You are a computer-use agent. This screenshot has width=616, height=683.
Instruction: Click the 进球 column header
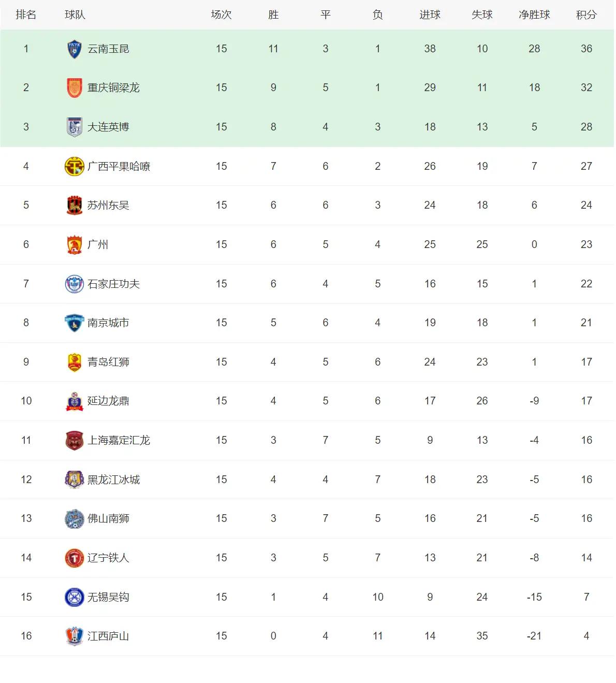coord(430,15)
